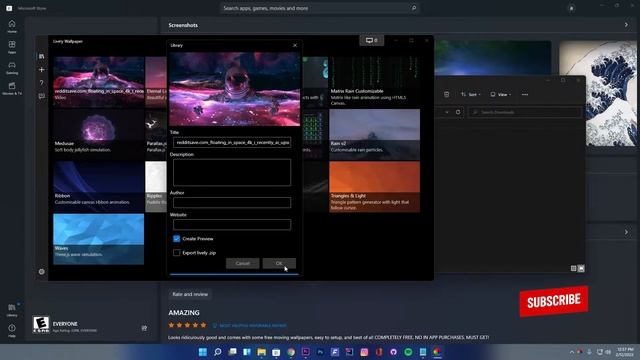Expand the File Explorer address history dropdown
This screenshot has width=640, height=360.
click(447, 112)
